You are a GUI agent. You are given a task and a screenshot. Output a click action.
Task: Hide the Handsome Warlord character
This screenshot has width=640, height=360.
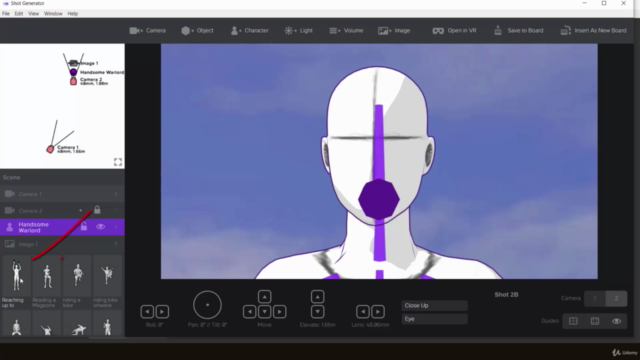[100, 227]
